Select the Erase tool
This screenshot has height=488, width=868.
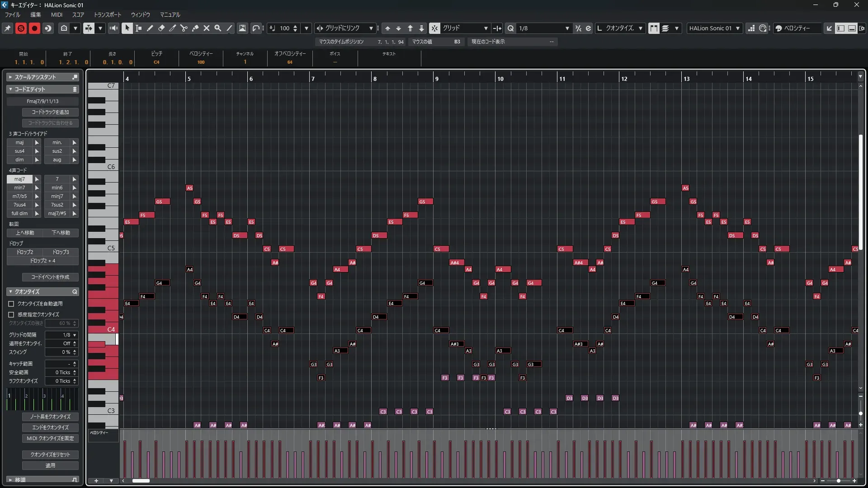(161, 28)
